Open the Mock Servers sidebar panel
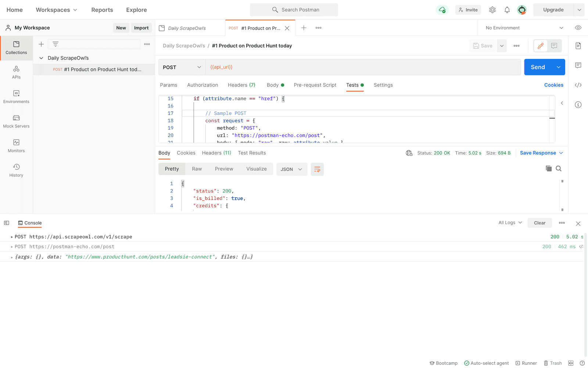The image size is (588, 368). coord(16,121)
